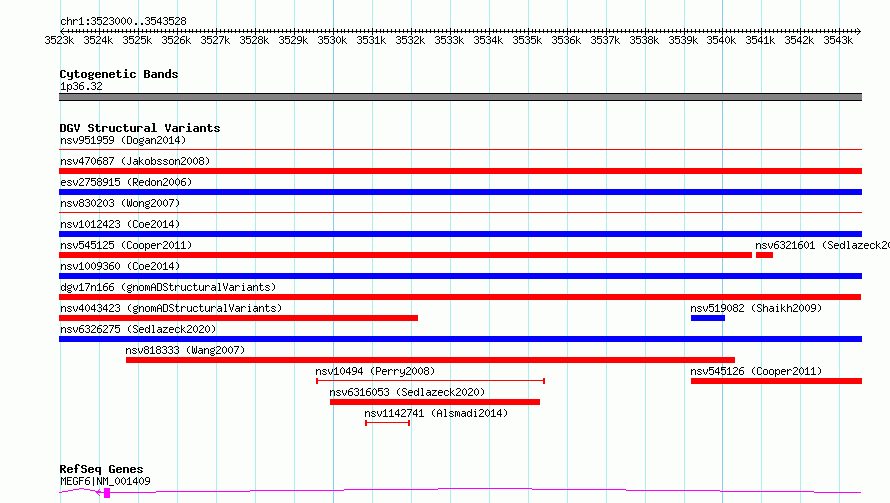This screenshot has height=503, width=890.
Task: Open variant nsv6321601 (Sedlazeck) label
Action: click(822, 245)
